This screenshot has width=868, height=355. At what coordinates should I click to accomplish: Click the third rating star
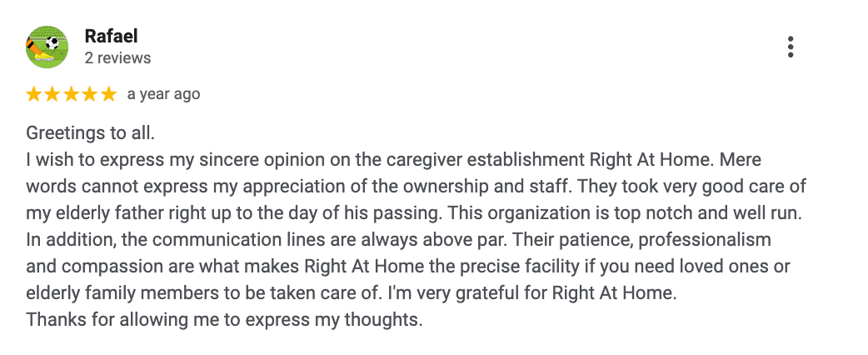click(x=72, y=94)
